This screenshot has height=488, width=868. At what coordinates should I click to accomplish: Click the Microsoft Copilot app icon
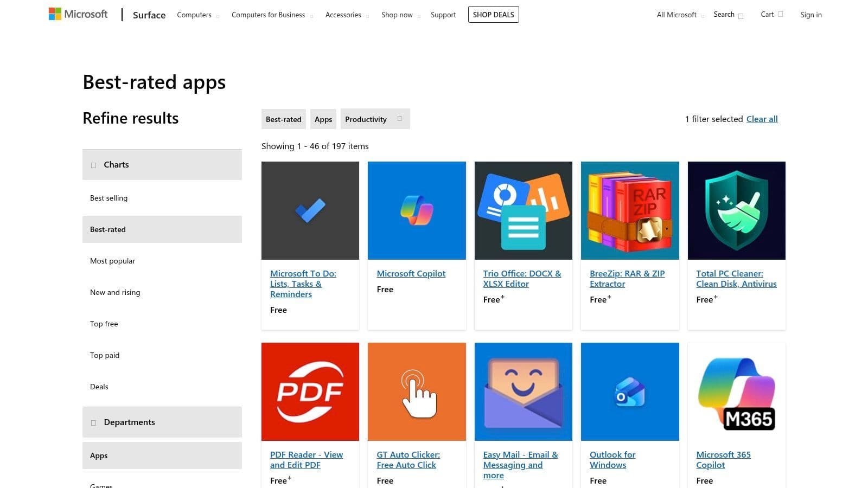pyautogui.click(x=417, y=210)
